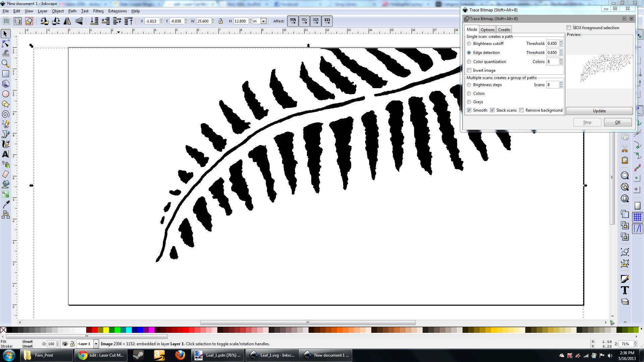Click Select All in All Layers icon
Viewport: 644px width, 362px height.
point(18,21)
